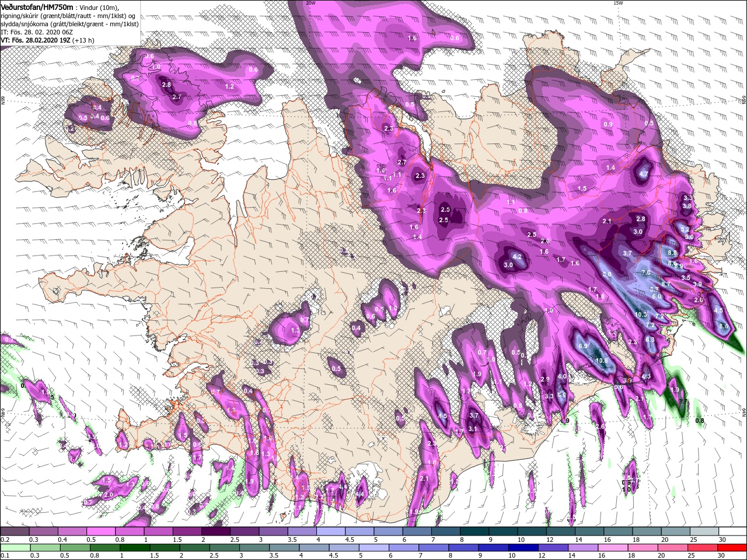The width and height of the screenshot is (747, 560).
Task: Select upper scale dark teal swatch between 8 and 9
Action: tap(473, 531)
